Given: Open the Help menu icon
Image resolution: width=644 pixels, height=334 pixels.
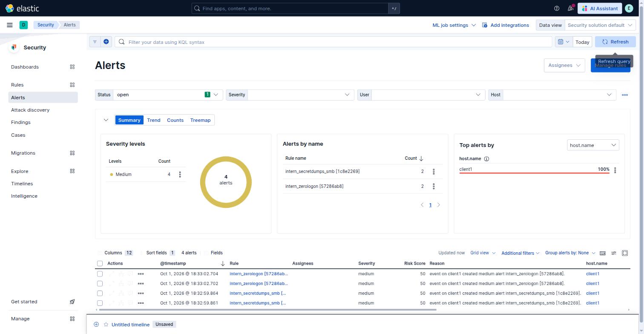Looking at the screenshot, I should point(557,9).
